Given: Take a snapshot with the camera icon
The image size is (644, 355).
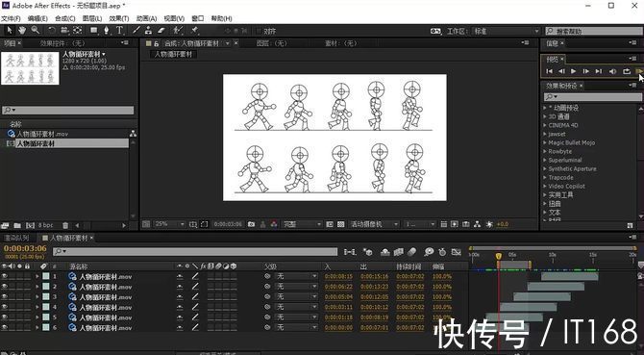Looking at the screenshot, I should 252,224.
